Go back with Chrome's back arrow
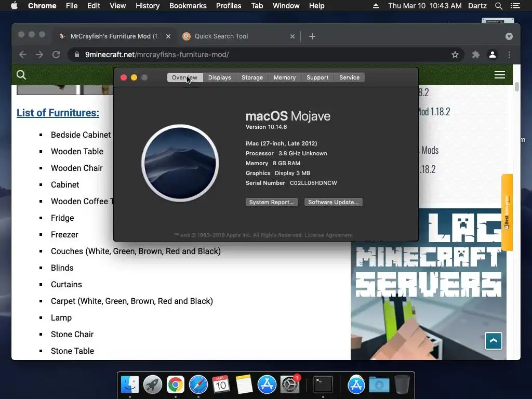 pos(23,55)
